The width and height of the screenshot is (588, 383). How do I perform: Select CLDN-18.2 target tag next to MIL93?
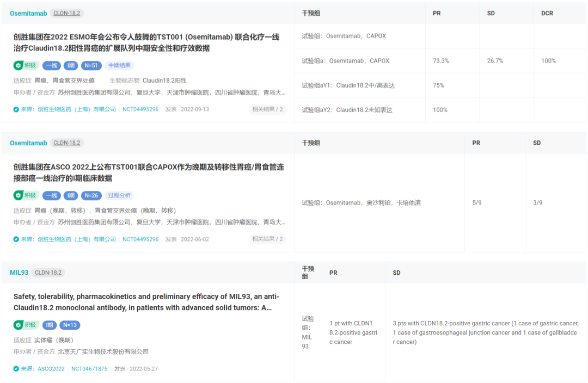48,273
